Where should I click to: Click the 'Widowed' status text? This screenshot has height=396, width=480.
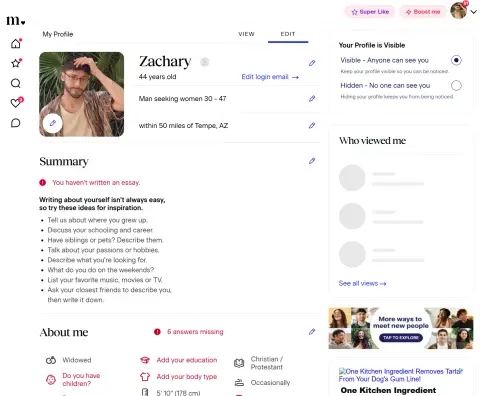point(77,360)
